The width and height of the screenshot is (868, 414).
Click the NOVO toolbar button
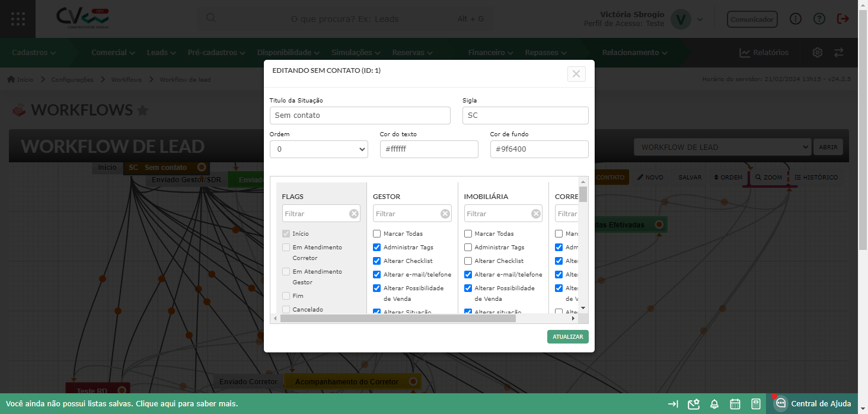coord(650,177)
